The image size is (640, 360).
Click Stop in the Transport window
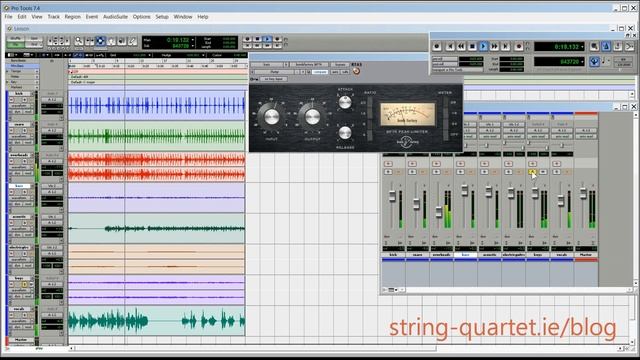pos(472,47)
